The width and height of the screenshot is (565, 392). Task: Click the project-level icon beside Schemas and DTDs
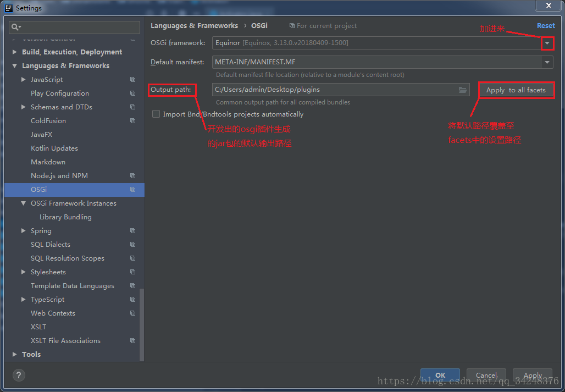pos(132,107)
